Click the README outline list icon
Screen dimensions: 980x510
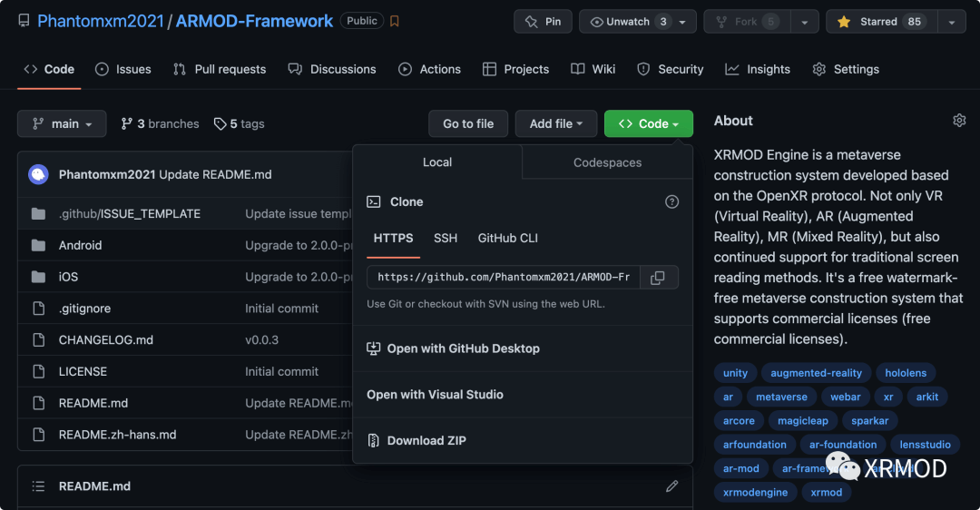(38, 486)
